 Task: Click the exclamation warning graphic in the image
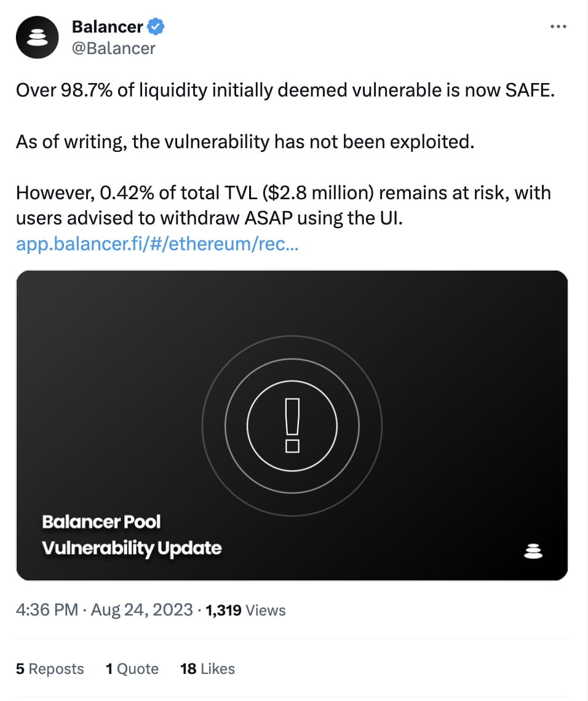292,424
